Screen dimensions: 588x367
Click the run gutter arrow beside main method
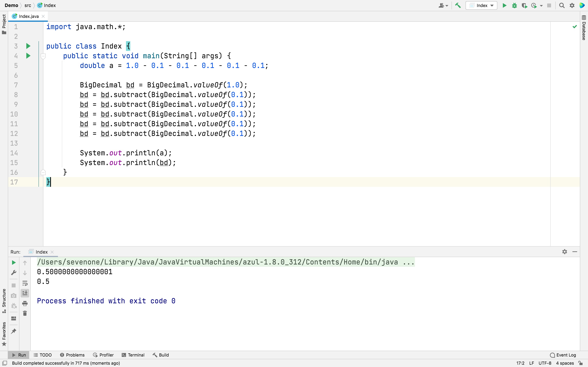28,56
